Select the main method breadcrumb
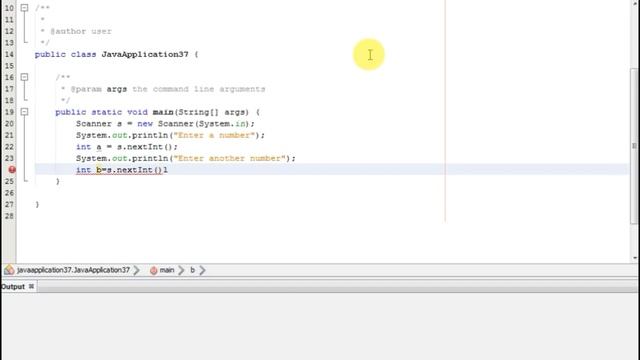The image size is (640, 360). pyautogui.click(x=167, y=270)
